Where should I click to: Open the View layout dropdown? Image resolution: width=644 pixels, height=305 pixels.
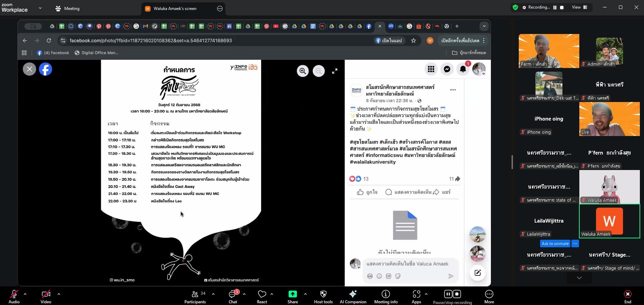coord(579,7)
